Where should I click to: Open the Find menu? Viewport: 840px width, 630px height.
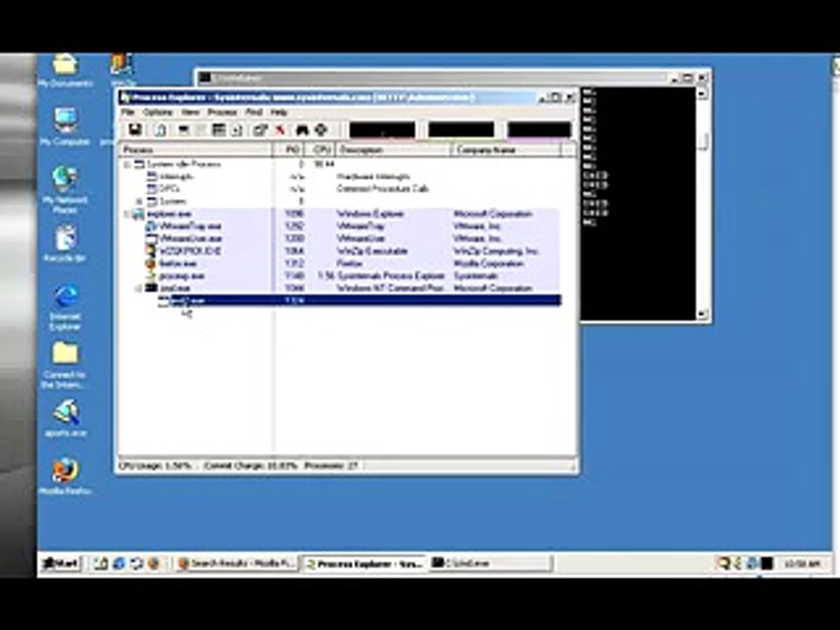pos(254,112)
